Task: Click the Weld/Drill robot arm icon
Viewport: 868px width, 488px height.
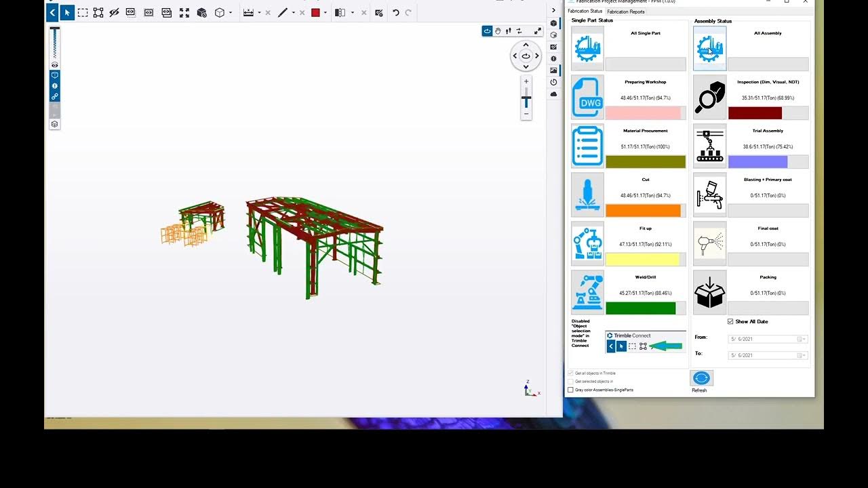Action: (587, 292)
